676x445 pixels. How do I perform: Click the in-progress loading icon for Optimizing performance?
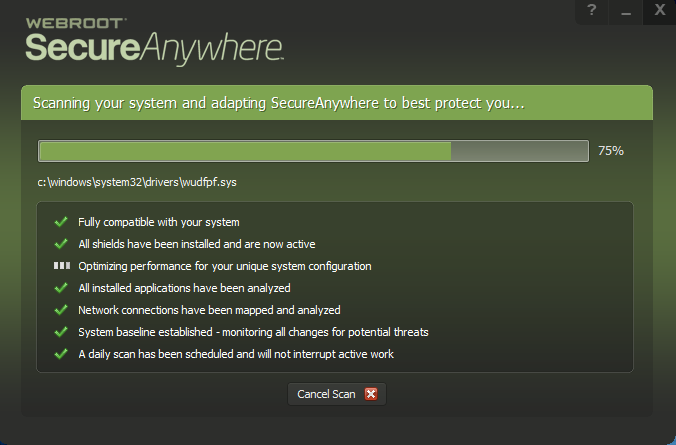(x=61, y=266)
